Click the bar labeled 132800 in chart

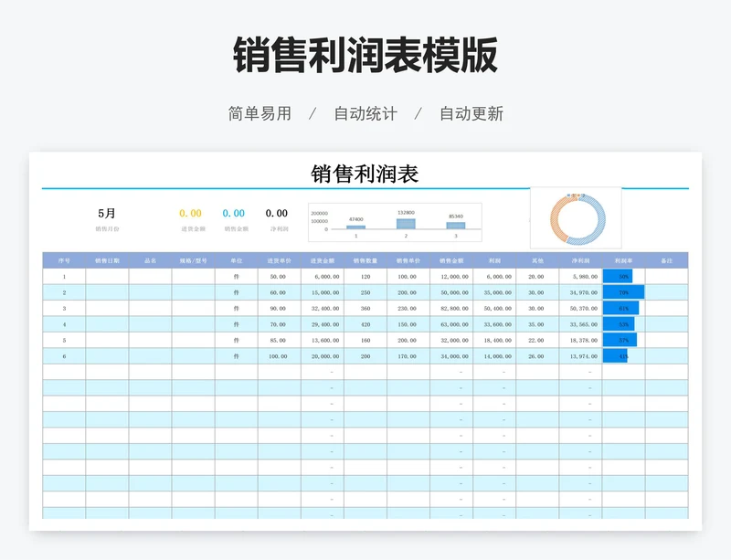tap(406, 224)
